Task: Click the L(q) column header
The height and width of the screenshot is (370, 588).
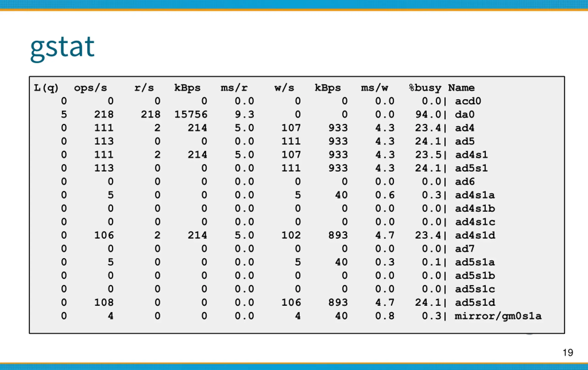Action: [46, 88]
